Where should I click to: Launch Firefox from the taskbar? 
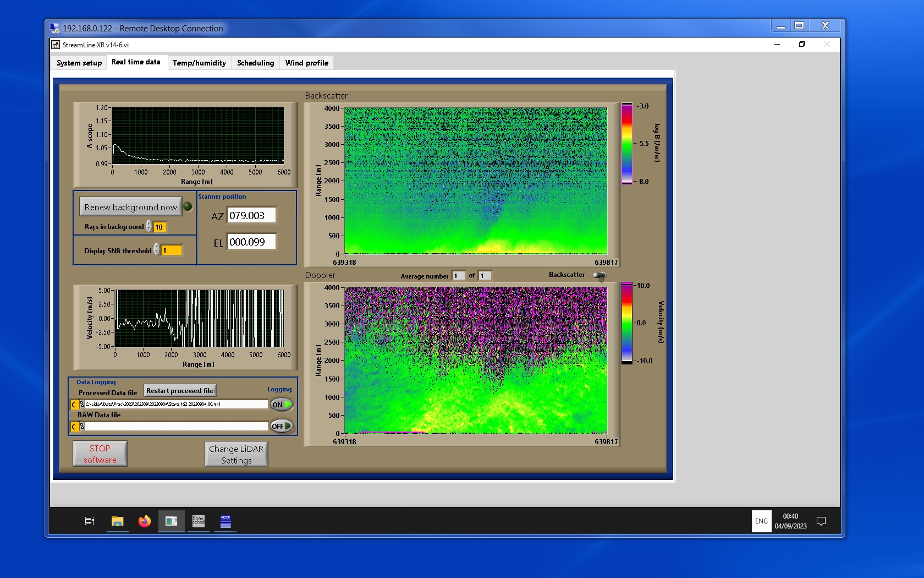[144, 521]
